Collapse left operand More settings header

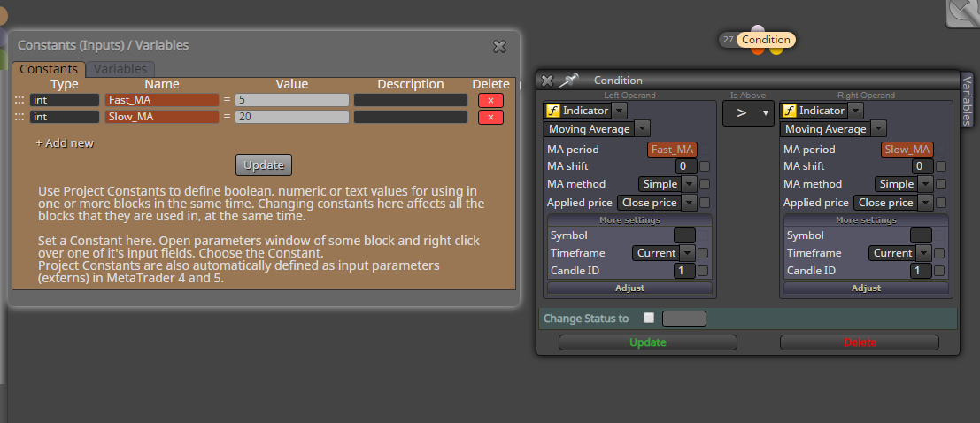pos(629,220)
